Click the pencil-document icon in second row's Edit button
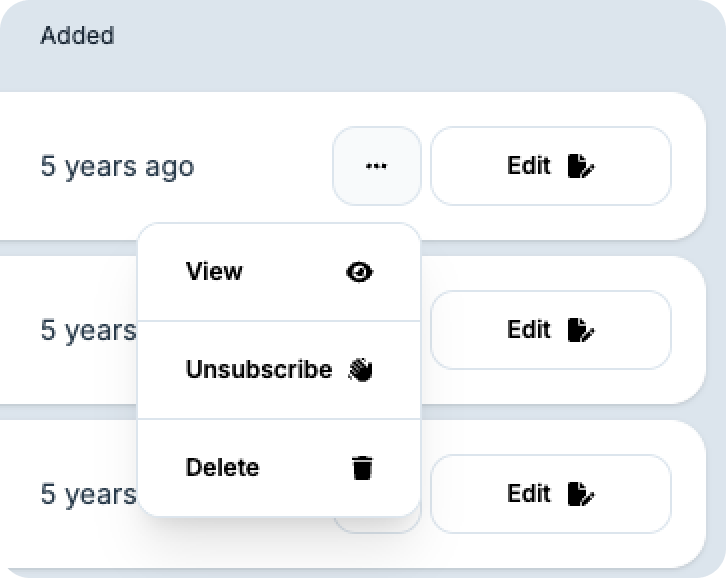 tap(581, 330)
